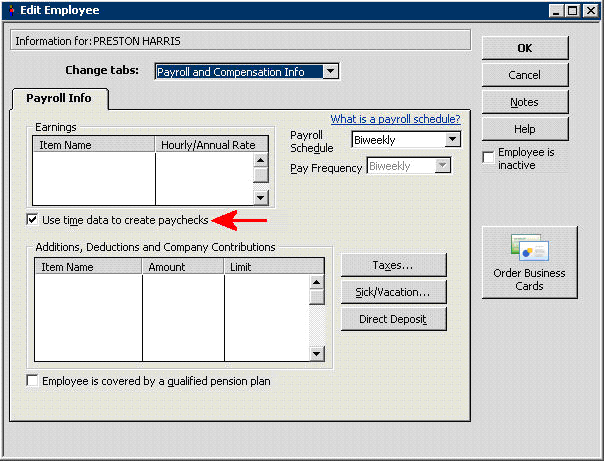
Task: Click Additions table Item Name column header
Action: point(88,267)
